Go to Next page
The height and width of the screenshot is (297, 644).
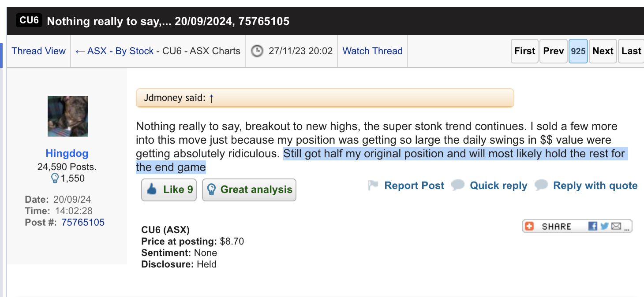[x=603, y=51]
